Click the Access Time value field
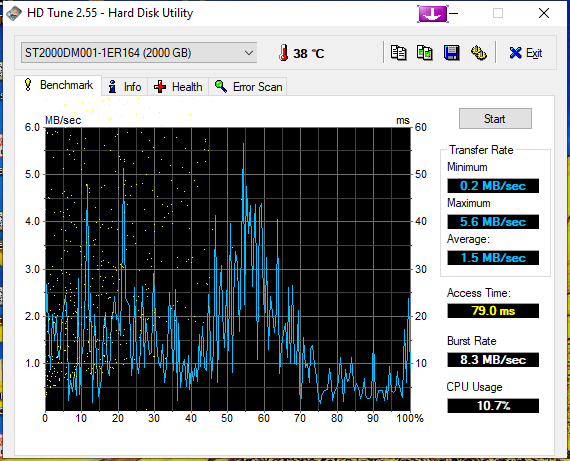 (x=493, y=311)
